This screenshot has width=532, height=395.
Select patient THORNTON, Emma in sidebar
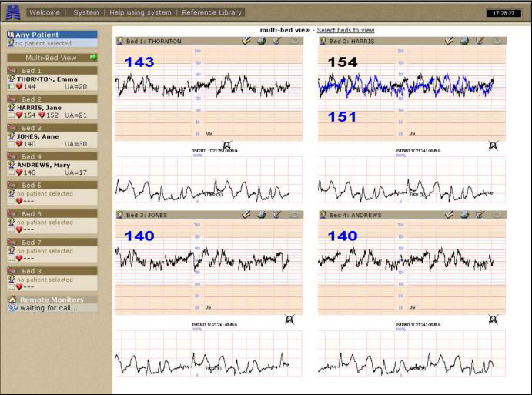click(47, 79)
